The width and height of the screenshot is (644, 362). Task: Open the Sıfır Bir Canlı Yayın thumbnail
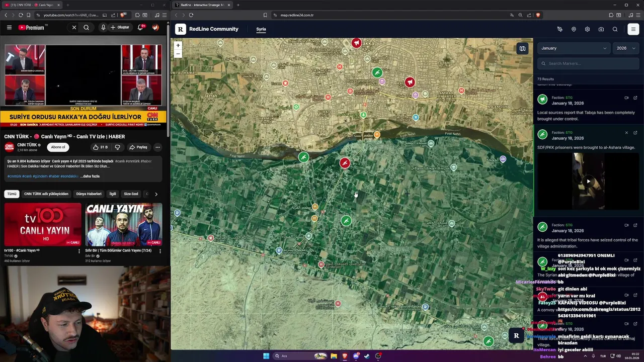pos(124,224)
